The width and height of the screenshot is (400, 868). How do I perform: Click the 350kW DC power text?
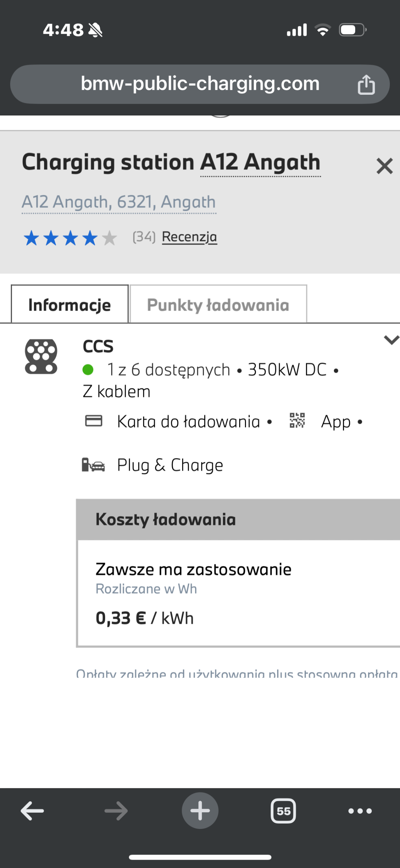tap(287, 370)
